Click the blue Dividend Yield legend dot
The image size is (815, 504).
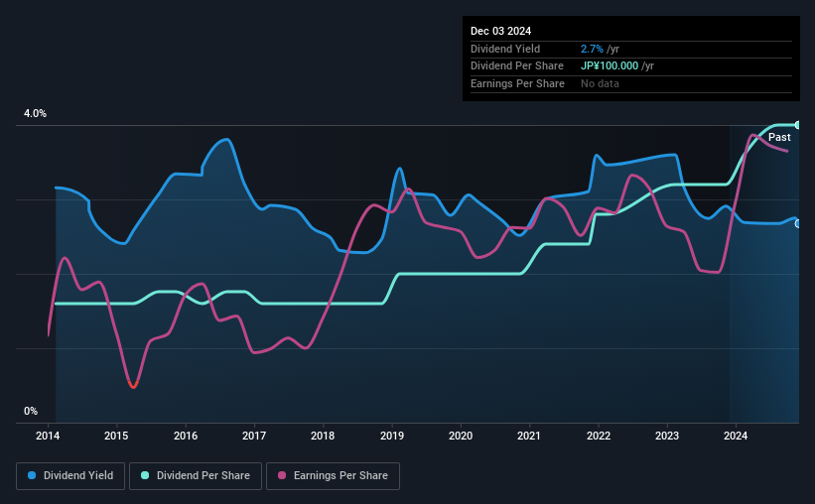[x=32, y=475]
